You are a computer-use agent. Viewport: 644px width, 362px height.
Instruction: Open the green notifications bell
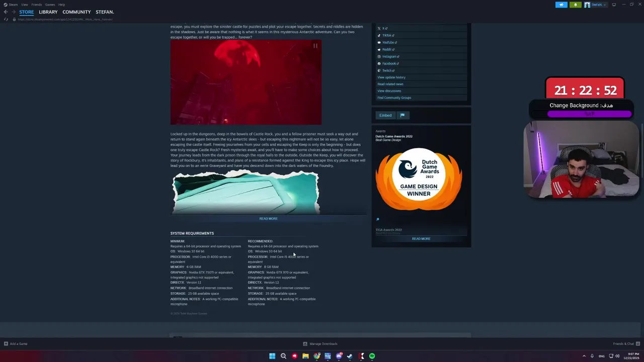pyautogui.click(x=576, y=5)
